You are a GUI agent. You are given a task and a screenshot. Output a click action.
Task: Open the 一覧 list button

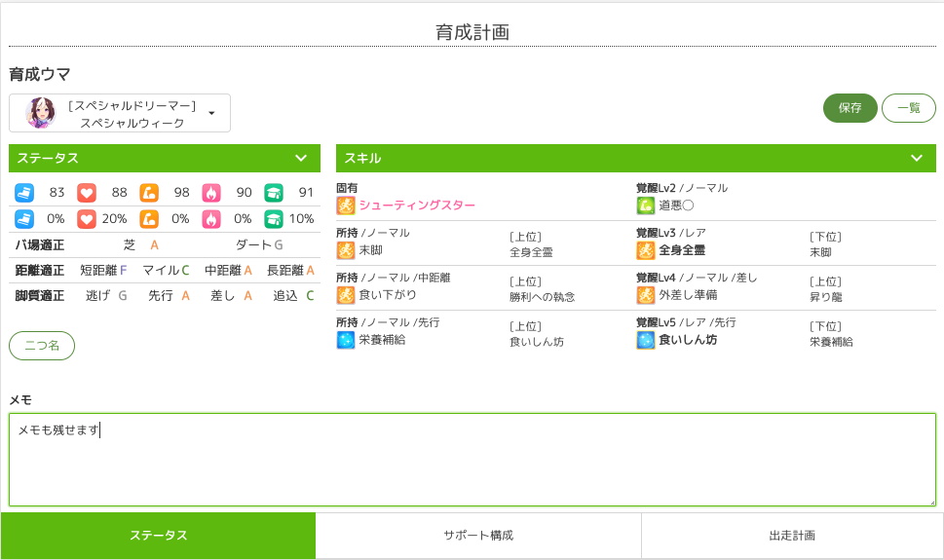tap(908, 108)
